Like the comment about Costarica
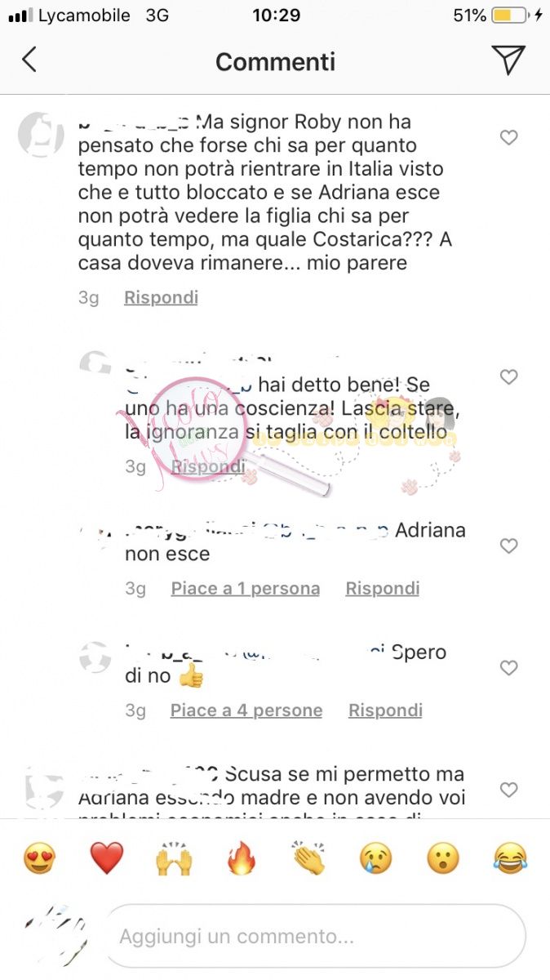The height and width of the screenshot is (980, 550). click(509, 138)
